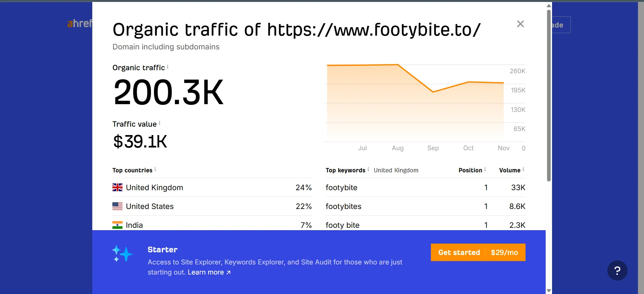Click the Position column info icon
Image resolution: width=644 pixels, height=294 pixels.
(485, 169)
